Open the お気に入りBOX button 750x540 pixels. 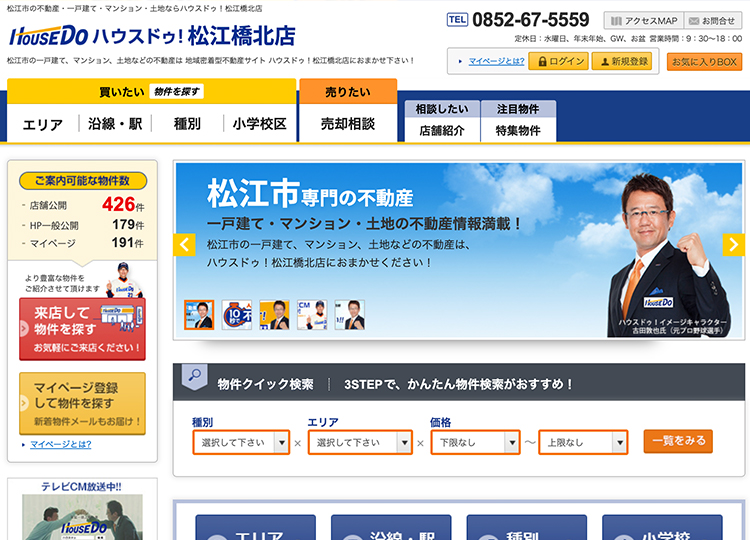(x=704, y=62)
